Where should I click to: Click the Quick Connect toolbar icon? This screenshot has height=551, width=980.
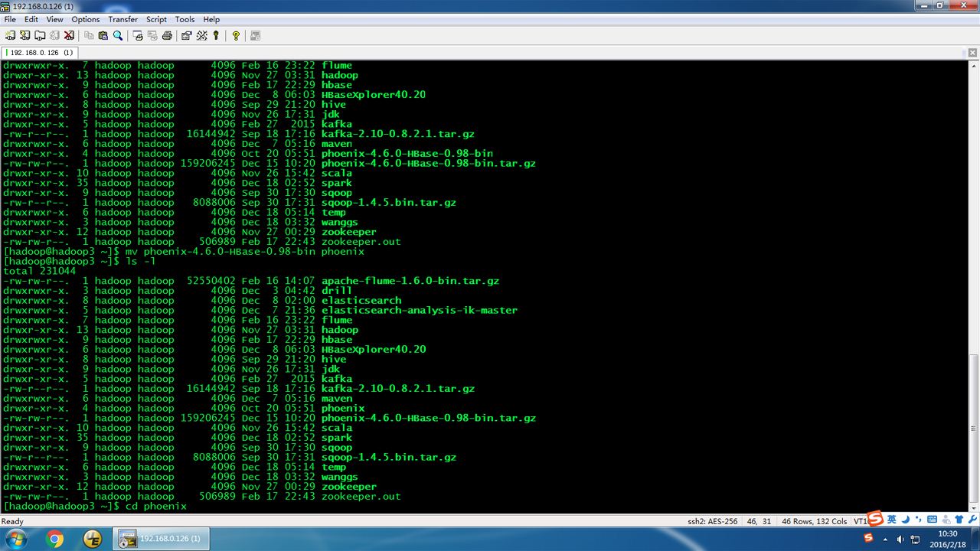pos(24,35)
